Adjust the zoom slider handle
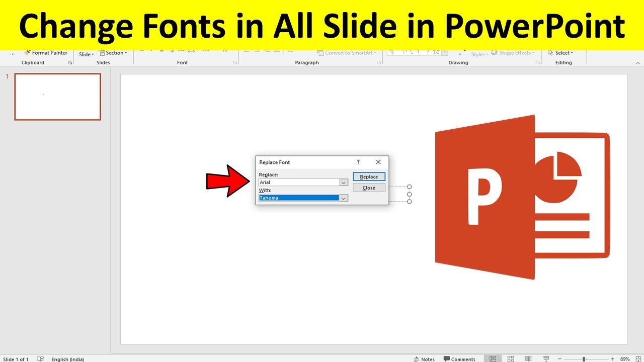The image size is (644, 362). (584, 359)
